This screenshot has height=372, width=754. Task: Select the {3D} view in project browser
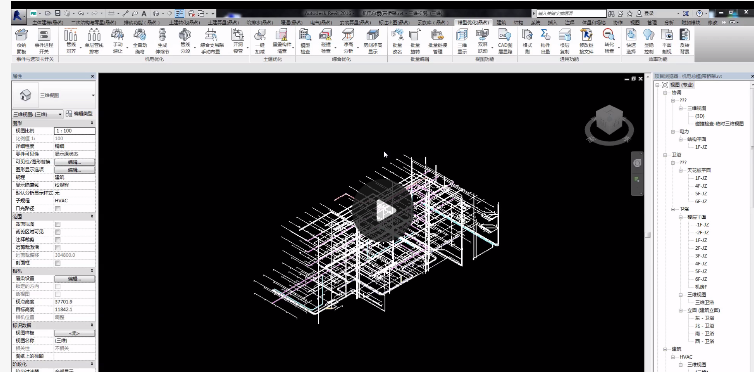pos(700,116)
